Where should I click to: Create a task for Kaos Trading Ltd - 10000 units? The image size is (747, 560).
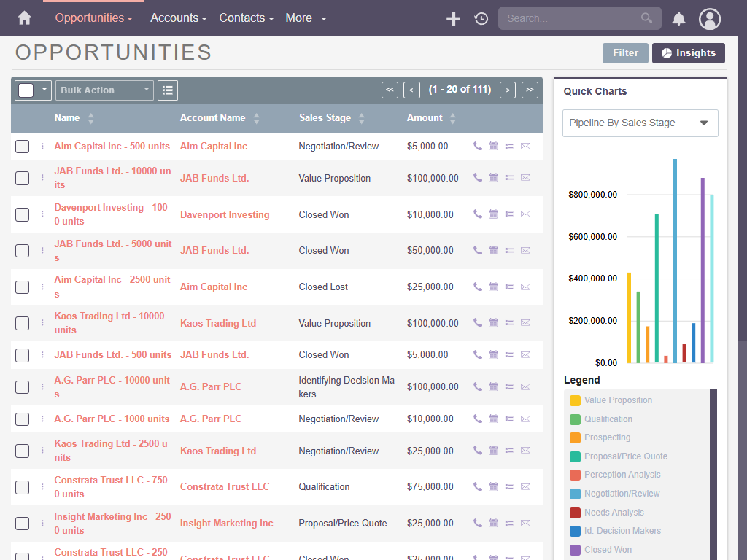click(509, 323)
